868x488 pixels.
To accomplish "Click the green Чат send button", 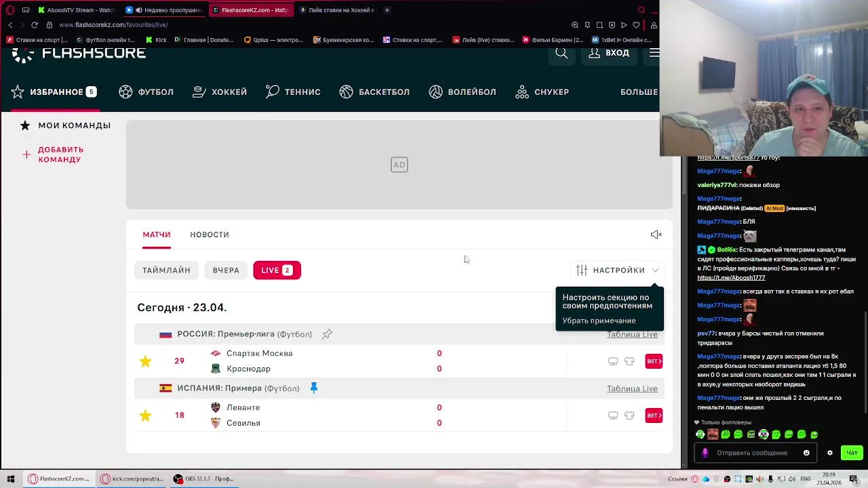I will point(852,453).
